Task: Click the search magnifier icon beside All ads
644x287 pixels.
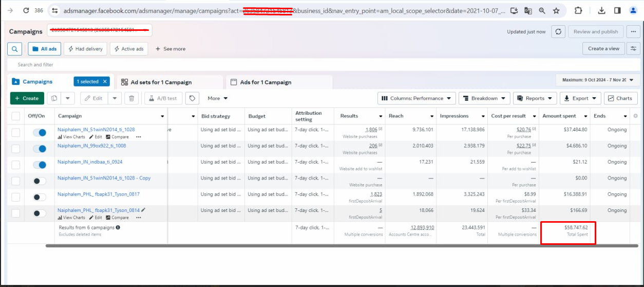Action: point(14,49)
